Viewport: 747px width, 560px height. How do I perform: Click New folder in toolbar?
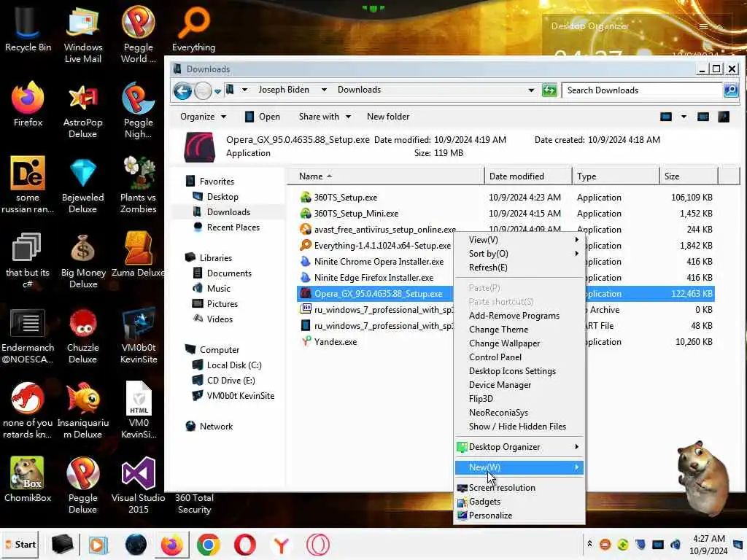pos(388,117)
